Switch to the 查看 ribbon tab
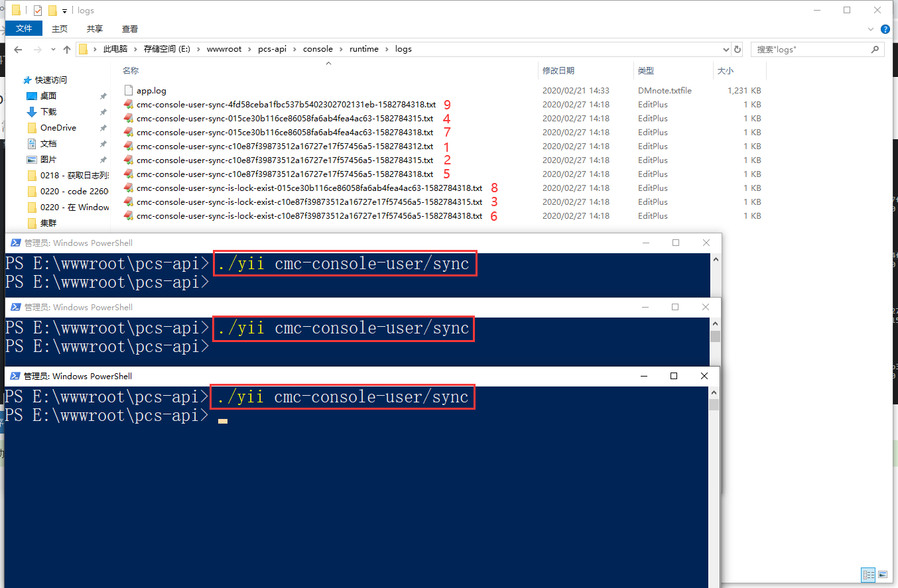This screenshot has width=898, height=588. click(x=130, y=29)
